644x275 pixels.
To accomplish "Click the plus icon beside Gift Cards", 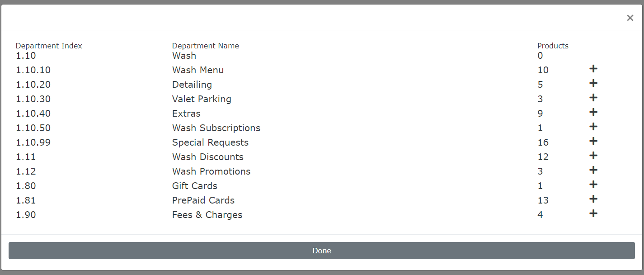I will click(593, 185).
